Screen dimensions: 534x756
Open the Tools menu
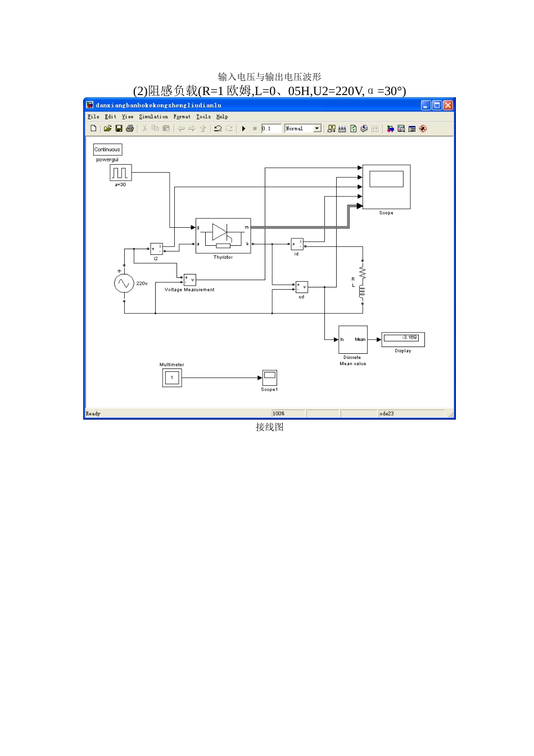coord(203,117)
